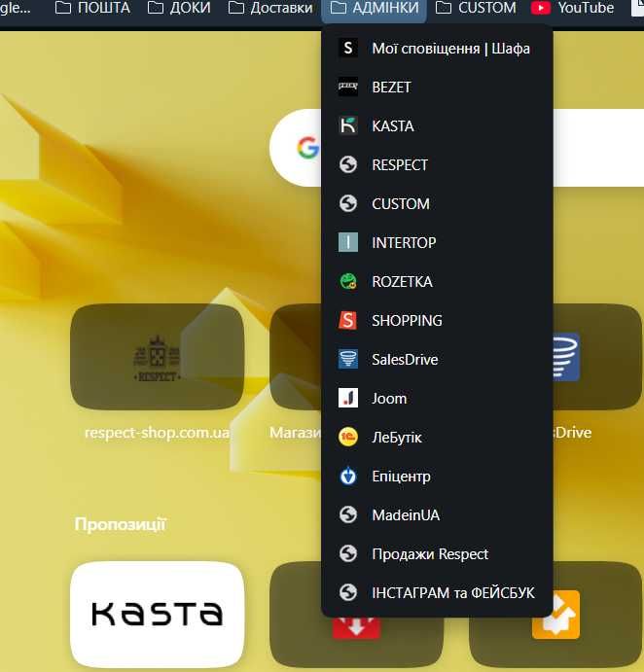Click the Шафа 'S' favicon
The width and height of the screenshot is (644, 672).
click(x=348, y=48)
